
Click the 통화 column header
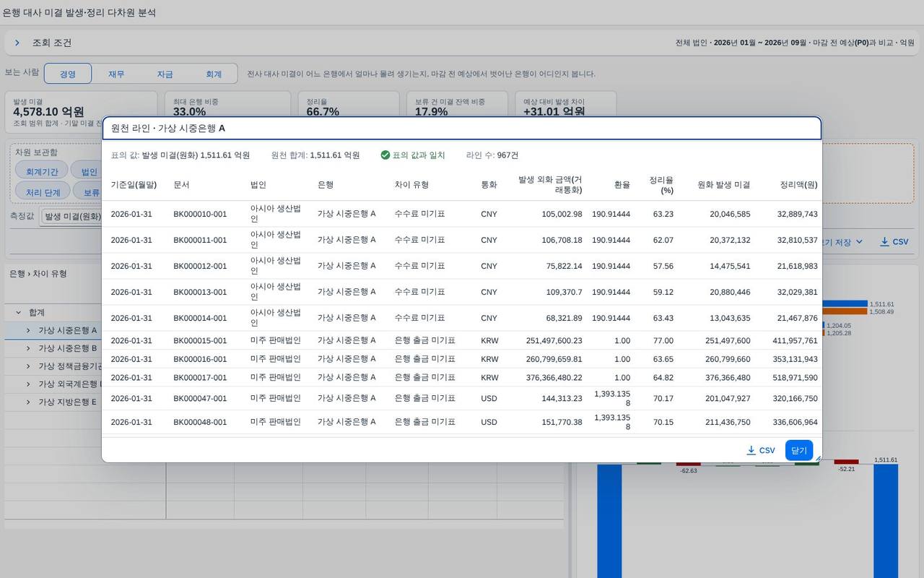[489, 185]
